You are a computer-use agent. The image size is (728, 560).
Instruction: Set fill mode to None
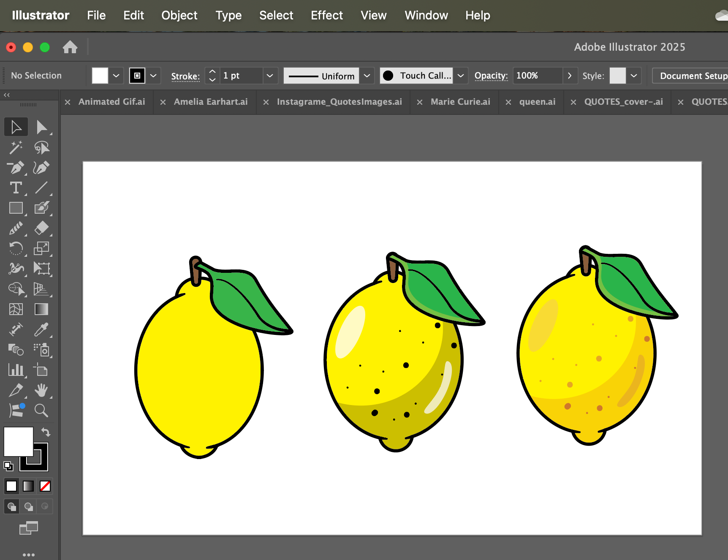(x=45, y=486)
